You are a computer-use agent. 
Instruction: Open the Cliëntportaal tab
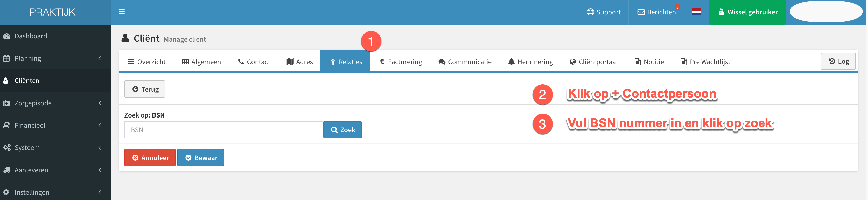point(593,62)
